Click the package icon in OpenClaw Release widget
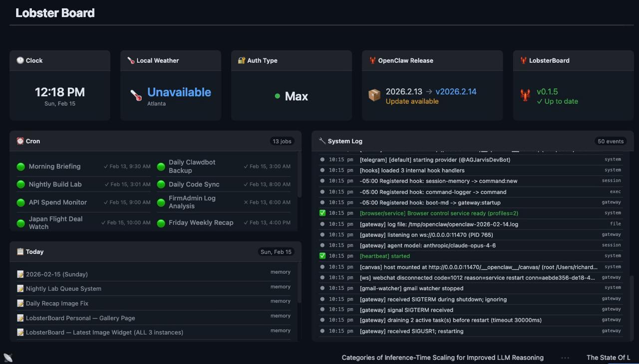The height and width of the screenshot is (364, 639). point(374,95)
